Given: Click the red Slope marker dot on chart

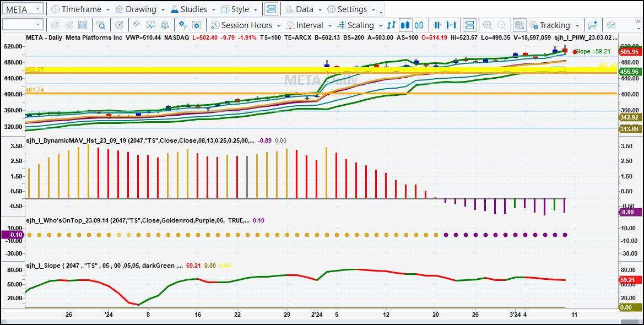Looking at the screenshot, I should (575, 52).
